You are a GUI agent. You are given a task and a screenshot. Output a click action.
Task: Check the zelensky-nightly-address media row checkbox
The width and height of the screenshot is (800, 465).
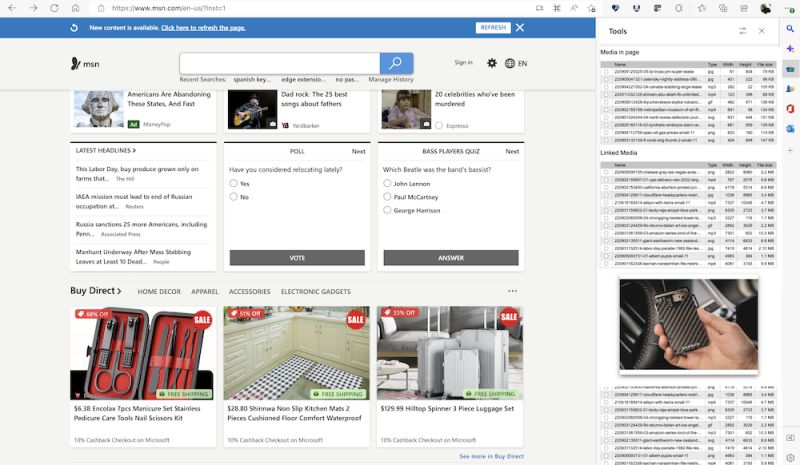(606, 80)
